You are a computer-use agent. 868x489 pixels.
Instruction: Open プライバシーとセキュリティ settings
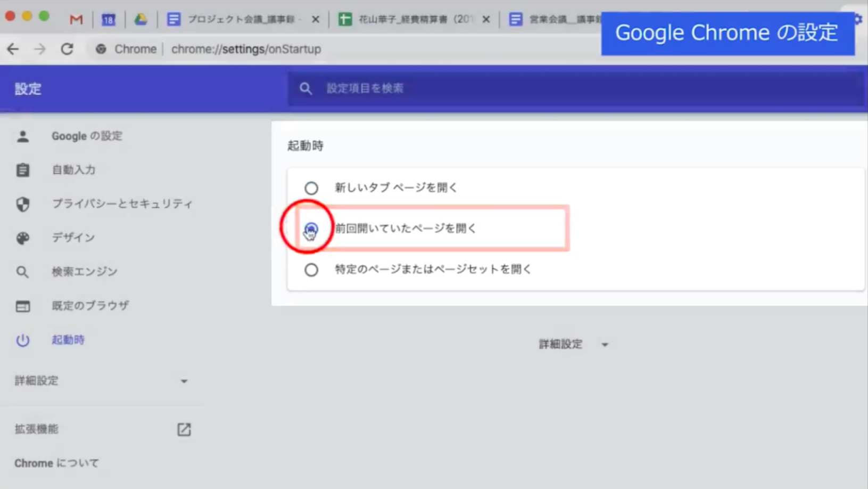click(x=122, y=203)
